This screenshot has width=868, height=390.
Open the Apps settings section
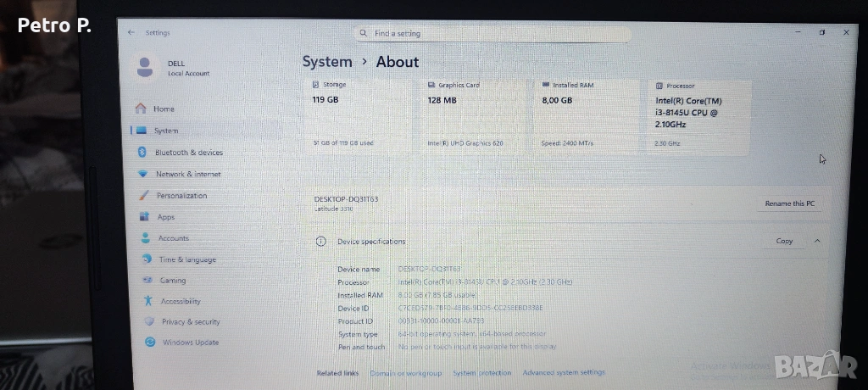pos(165,217)
